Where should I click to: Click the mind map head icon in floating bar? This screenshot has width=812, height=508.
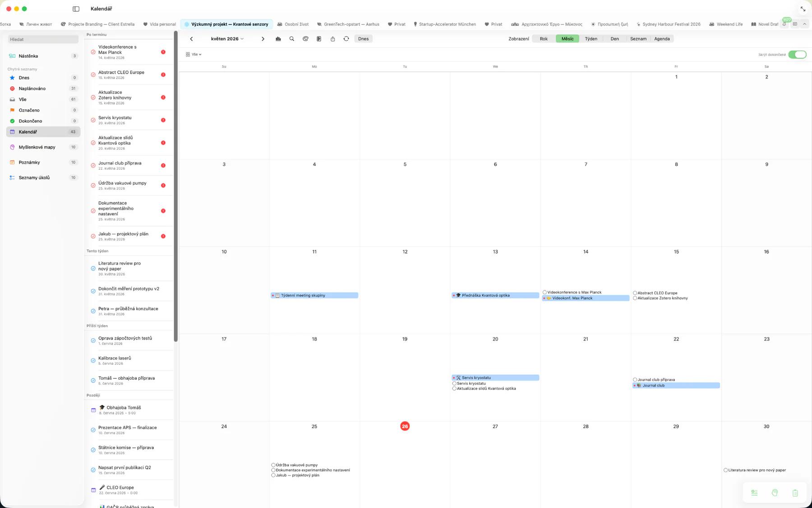(775, 493)
